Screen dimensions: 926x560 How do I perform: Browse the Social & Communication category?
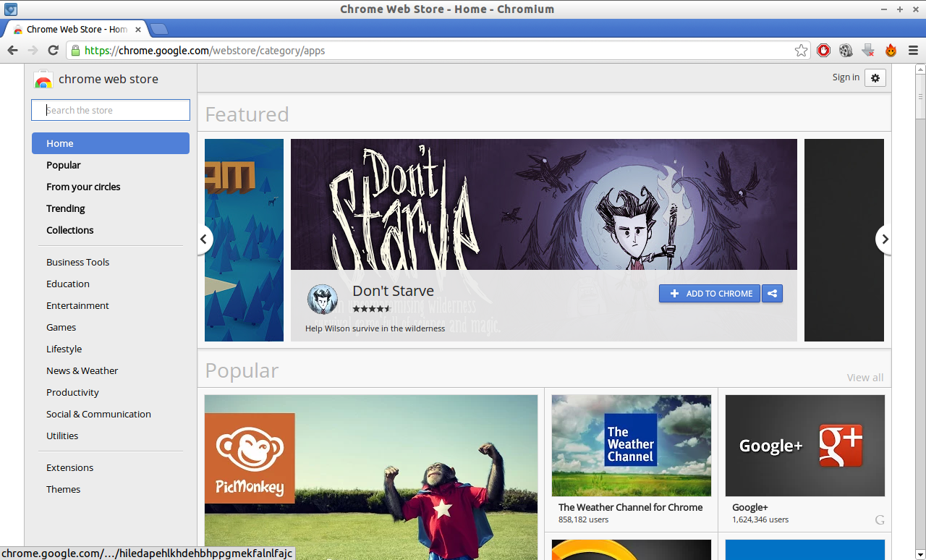pyautogui.click(x=99, y=414)
